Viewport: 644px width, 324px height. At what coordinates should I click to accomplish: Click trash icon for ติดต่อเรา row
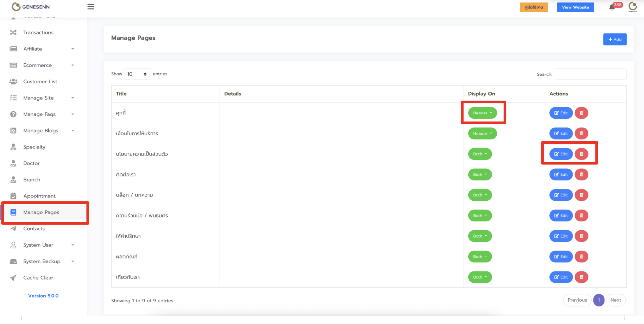[x=581, y=175]
